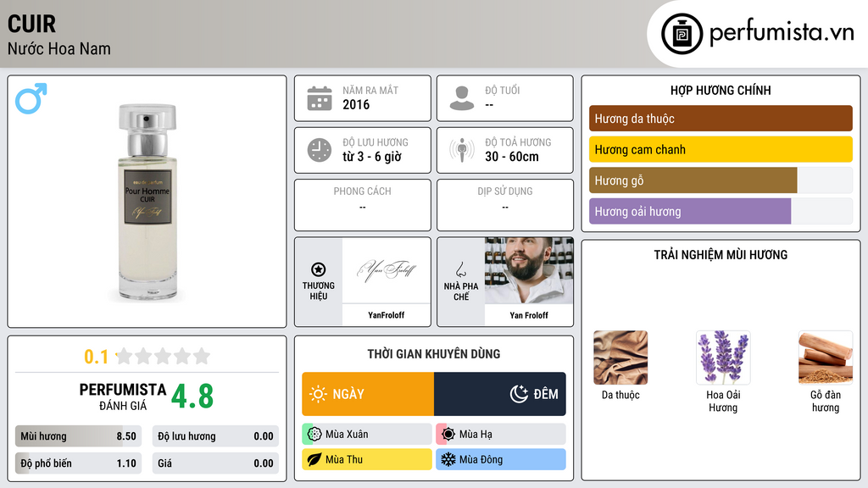Click the Hương oải hương accord bar
The width and height of the screenshot is (868, 488).
tap(721, 211)
